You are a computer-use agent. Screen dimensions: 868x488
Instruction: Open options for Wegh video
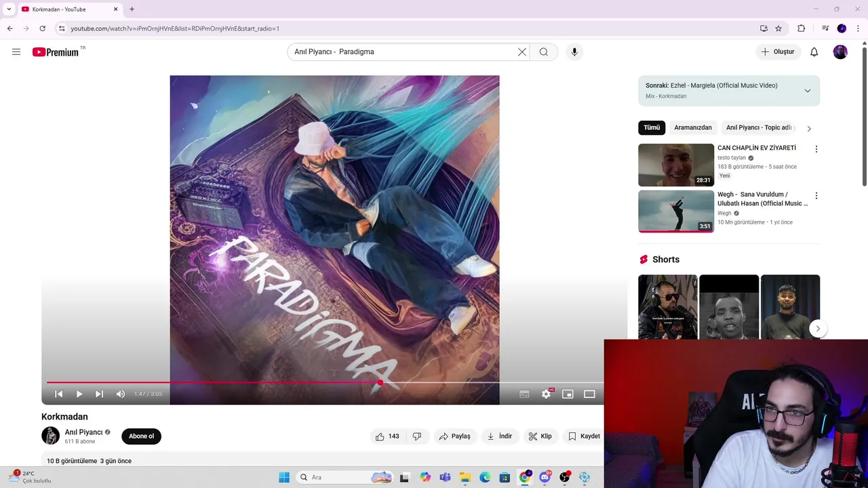pos(816,196)
